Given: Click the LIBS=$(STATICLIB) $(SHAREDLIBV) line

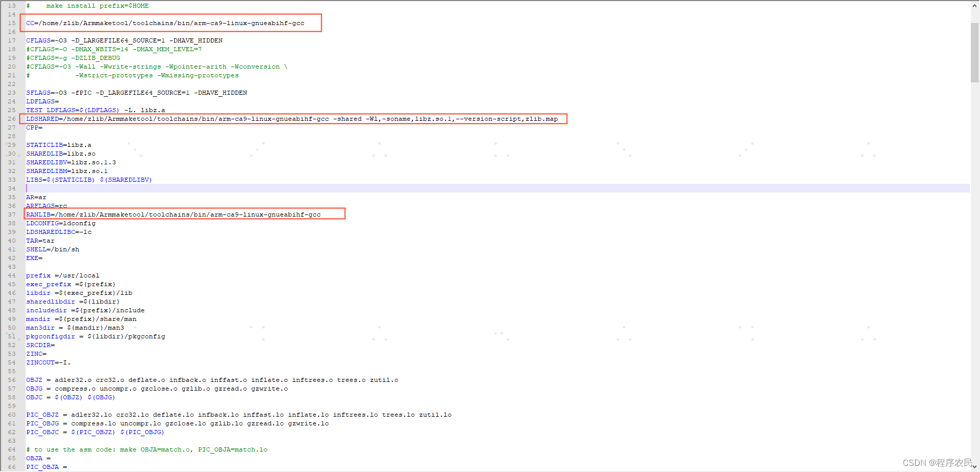Looking at the screenshot, I should click(x=89, y=180).
